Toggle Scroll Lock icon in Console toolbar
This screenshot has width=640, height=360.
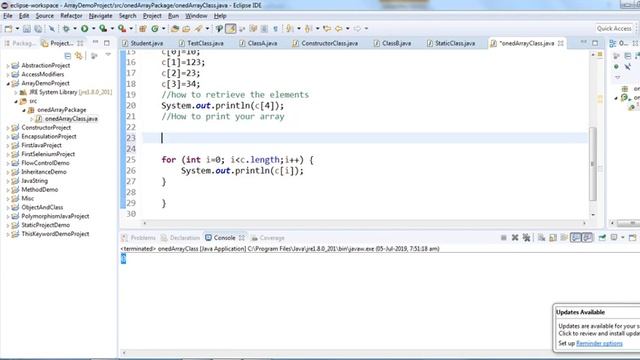(x=553, y=238)
